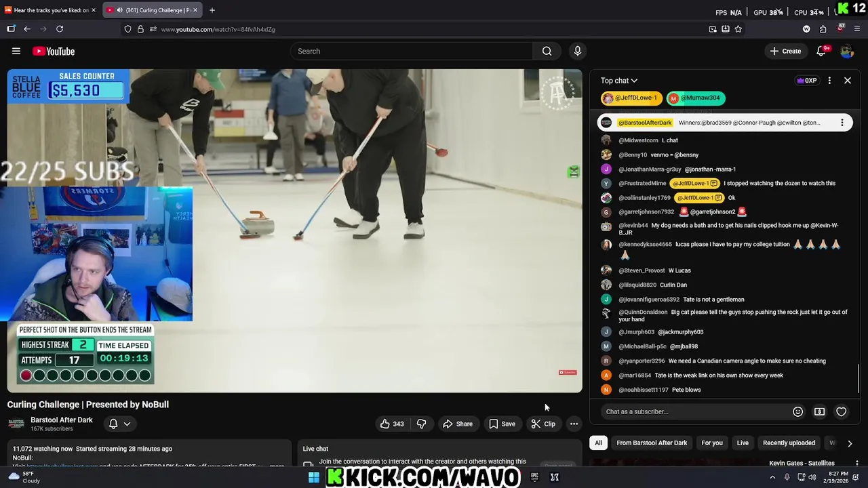Dislike the video with thumbs down

click(421, 424)
